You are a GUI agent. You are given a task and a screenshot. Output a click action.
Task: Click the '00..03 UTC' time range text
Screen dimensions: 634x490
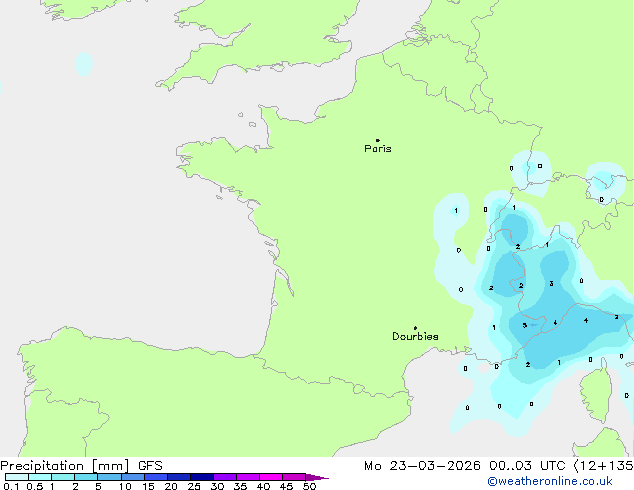pyautogui.click(x=527, y=466)
